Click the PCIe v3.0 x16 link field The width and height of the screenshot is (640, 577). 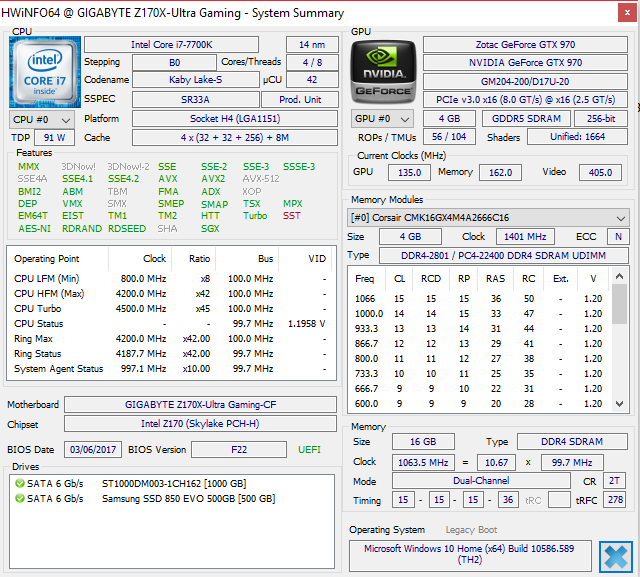525,100
